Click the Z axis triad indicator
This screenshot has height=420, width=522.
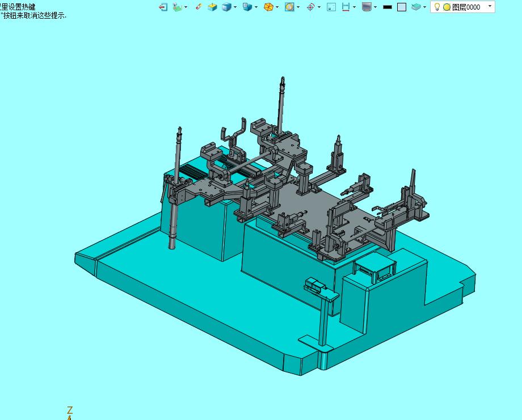(70, 413)
